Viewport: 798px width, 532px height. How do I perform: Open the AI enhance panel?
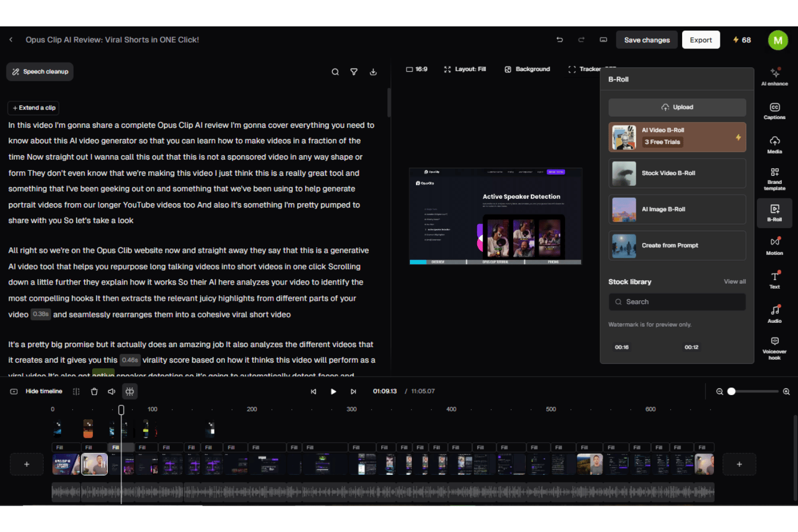(x=775, y=77)
